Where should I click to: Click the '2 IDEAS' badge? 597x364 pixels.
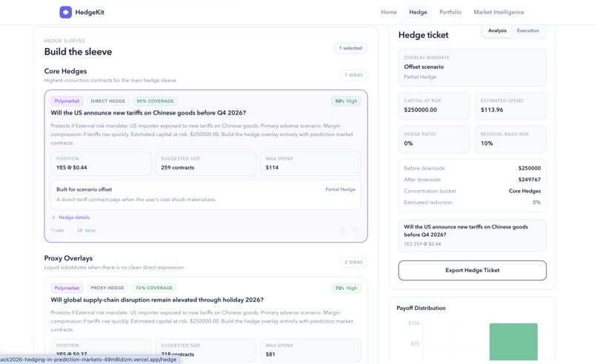tap(354, 262)
